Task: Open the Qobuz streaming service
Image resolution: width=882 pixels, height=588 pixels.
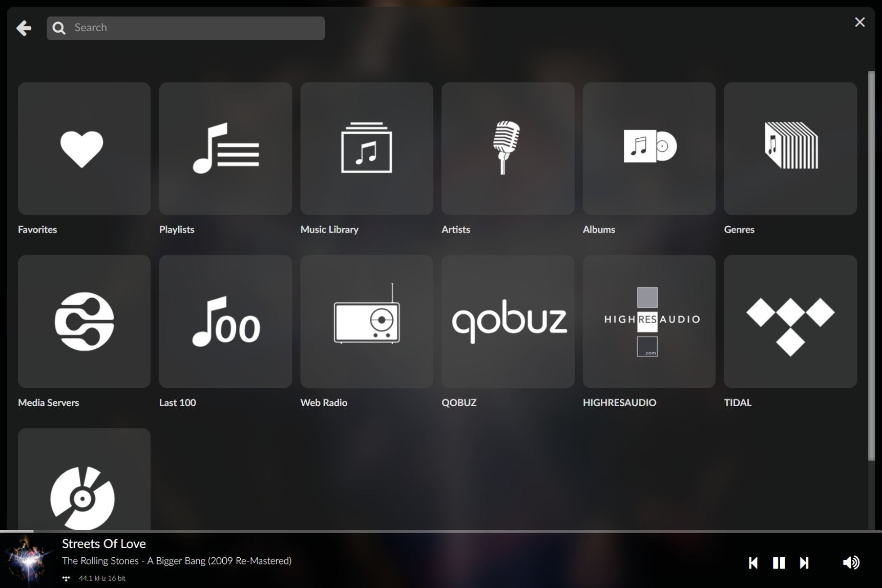Action: click(x=507, y=321)
